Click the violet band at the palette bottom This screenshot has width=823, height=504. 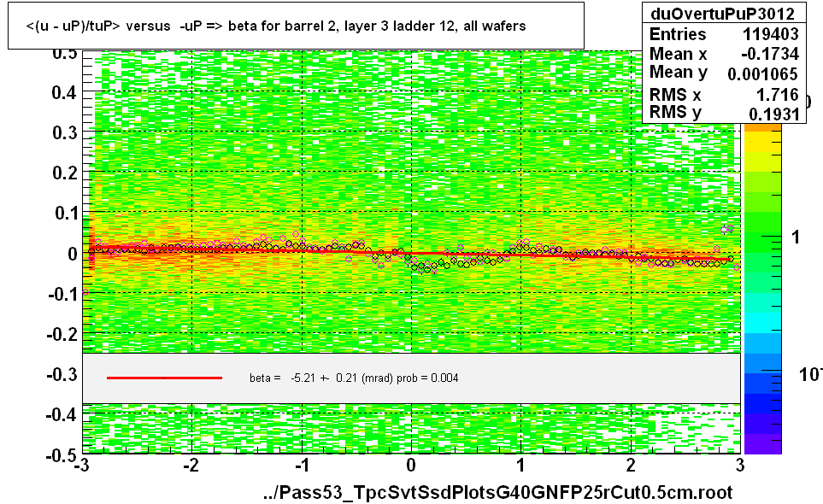coord(762,443)
